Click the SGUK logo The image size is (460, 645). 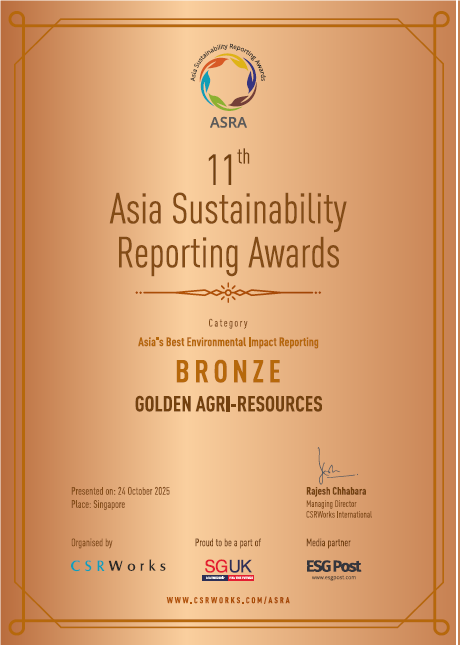pyautogui.click(x=228, y=570)
